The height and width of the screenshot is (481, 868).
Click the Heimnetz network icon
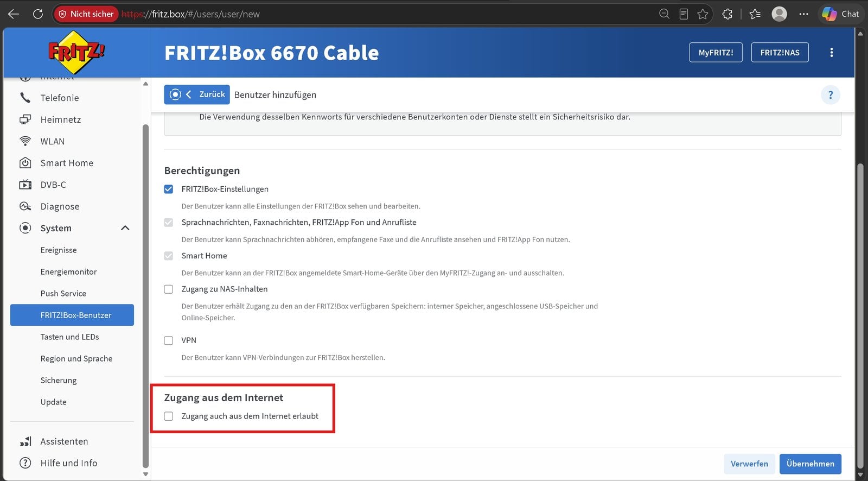pos(25,119)
